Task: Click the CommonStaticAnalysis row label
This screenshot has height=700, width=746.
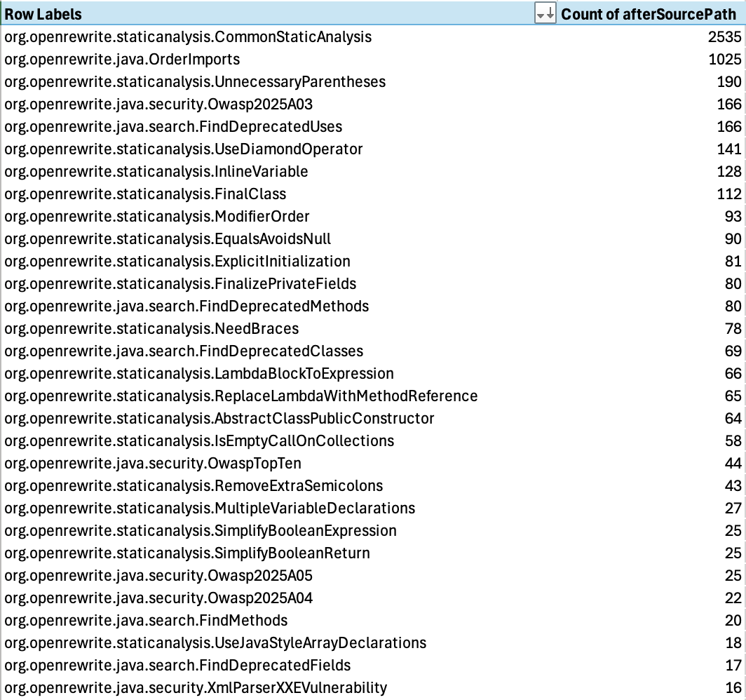Action: click(188, 37)
